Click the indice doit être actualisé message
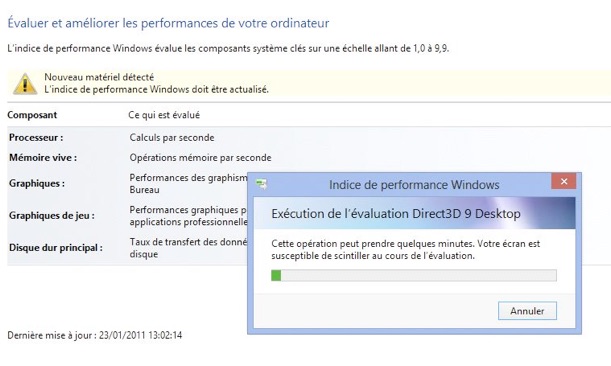This screenshot has height=366, width=611. point(156,90)
